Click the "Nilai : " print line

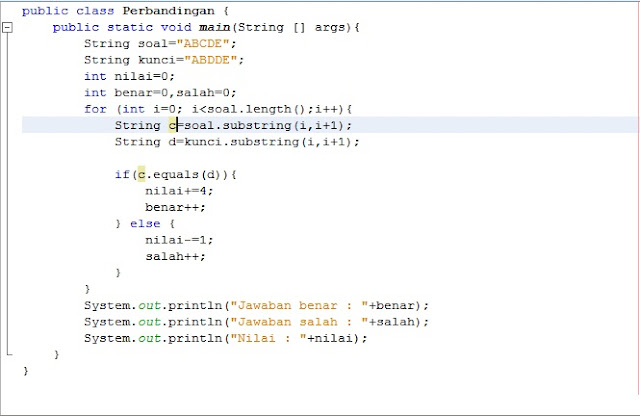[x=226, y=338]
